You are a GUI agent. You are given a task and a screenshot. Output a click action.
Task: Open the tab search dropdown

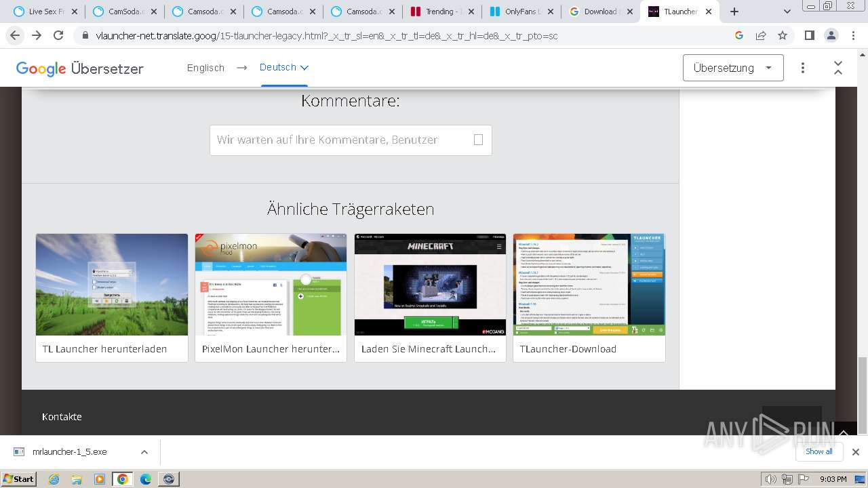[787, 12]
